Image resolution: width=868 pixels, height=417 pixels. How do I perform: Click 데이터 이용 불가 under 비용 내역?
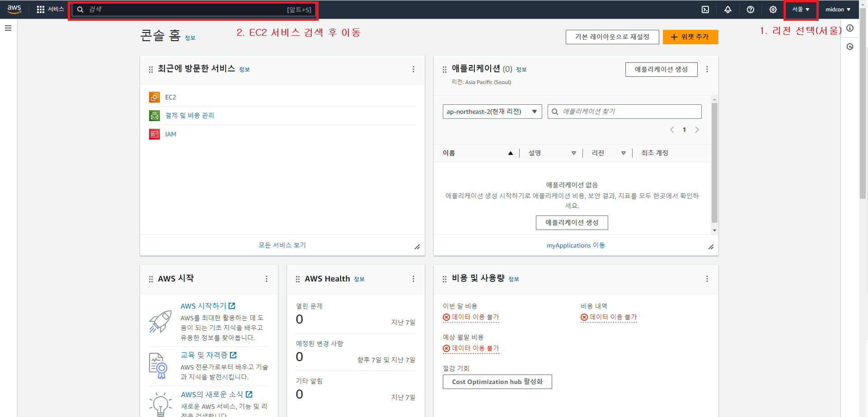coord(609,317)
